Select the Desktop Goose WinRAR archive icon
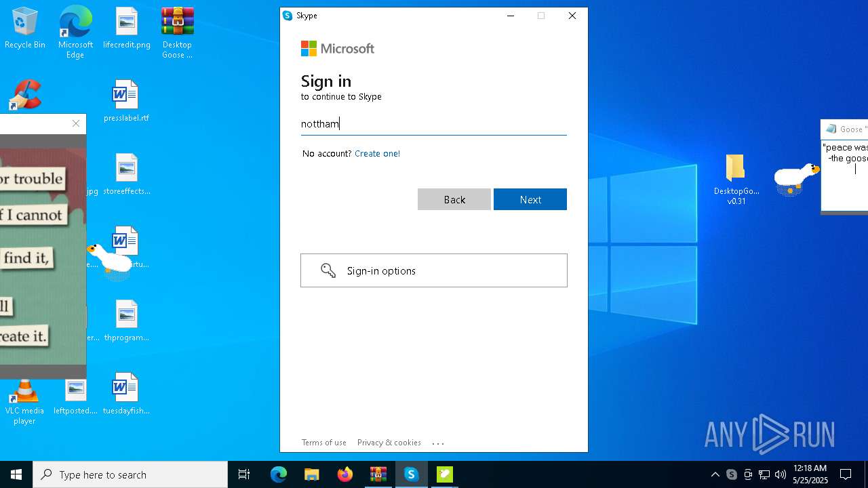868x488 pixels. (177, 32)
